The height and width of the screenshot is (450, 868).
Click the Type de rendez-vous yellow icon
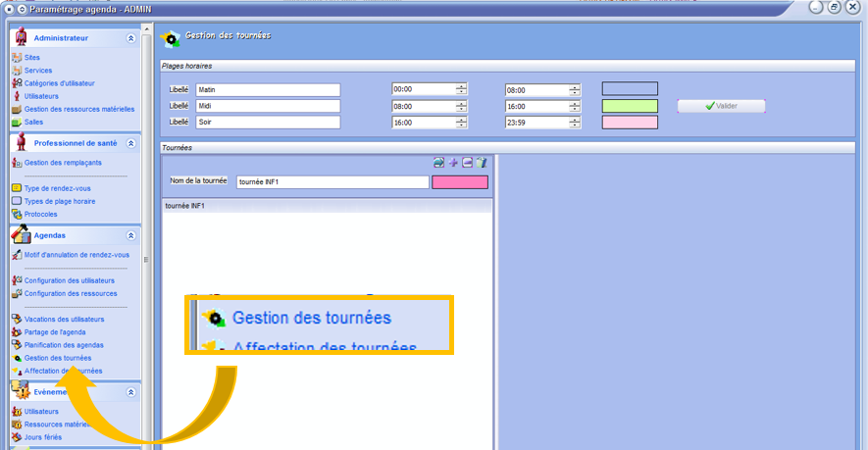[x=17, y=188]
